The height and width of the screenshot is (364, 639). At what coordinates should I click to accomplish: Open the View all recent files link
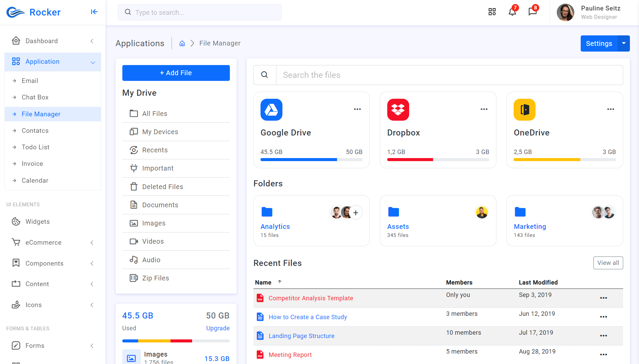[608, 263]
